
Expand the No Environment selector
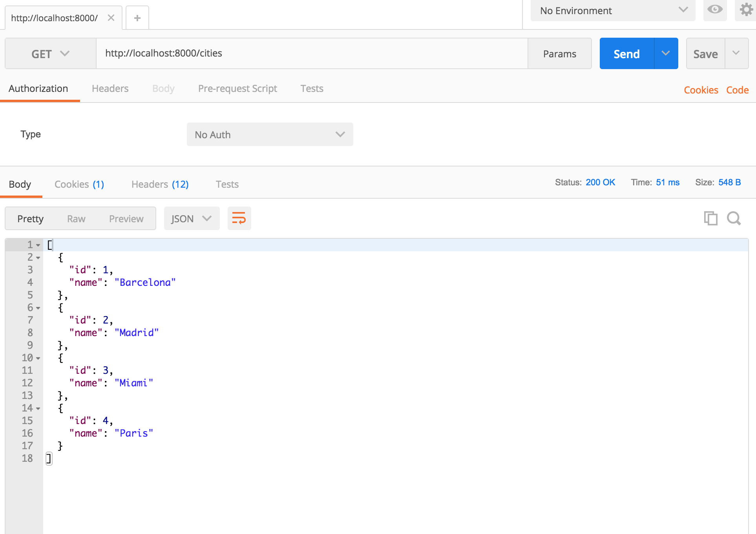pyautogui.click(x=612, y=11)
